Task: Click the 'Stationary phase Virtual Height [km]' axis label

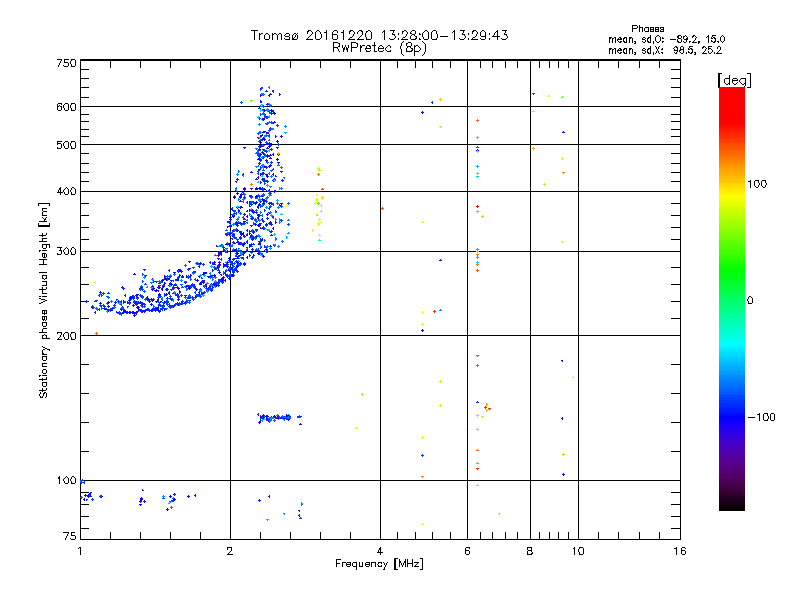Action: pyautogui.click(x=44, y=300)
